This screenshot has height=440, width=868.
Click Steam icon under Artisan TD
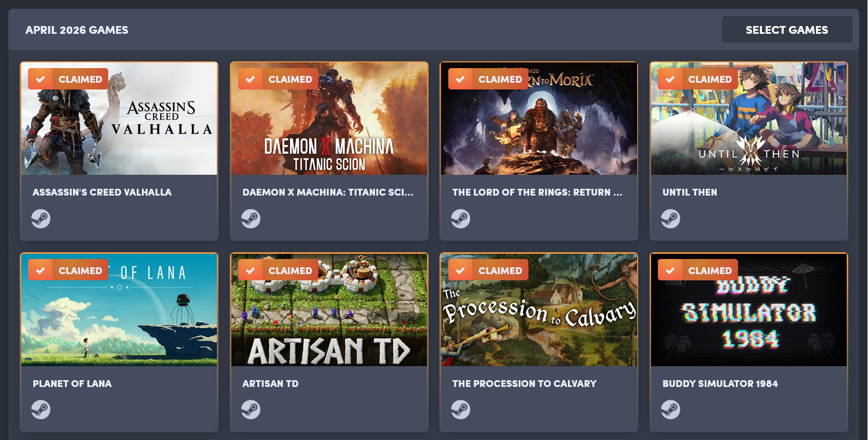[251, 410]
